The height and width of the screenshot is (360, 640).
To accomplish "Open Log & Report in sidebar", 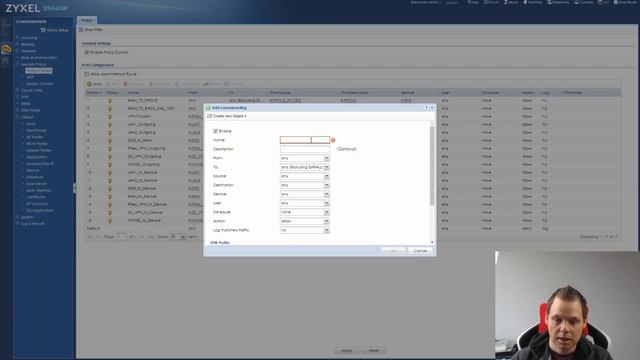I will pyautogui.click(x=32, y=224).
